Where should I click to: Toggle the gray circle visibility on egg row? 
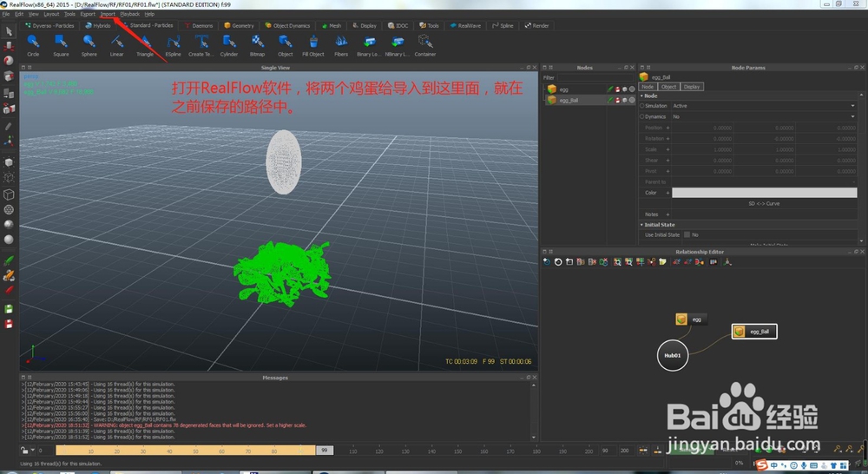coord(632,89)
